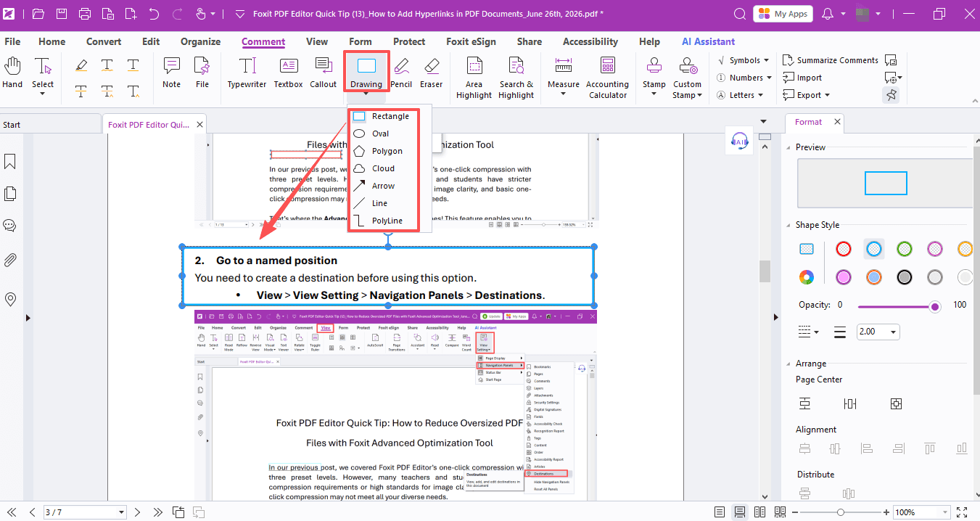980x521 pixels.
Task: Enter full screen mode icon
Action: 963,512
